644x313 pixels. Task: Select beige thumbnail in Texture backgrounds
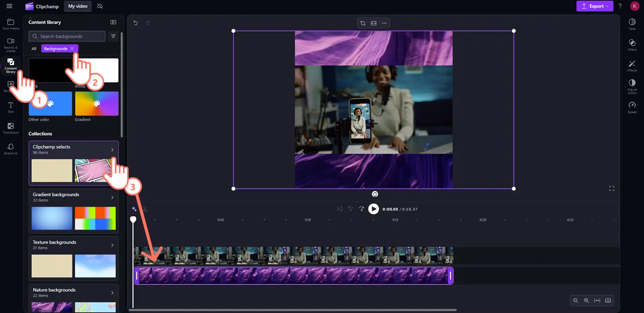coord(52,266)
